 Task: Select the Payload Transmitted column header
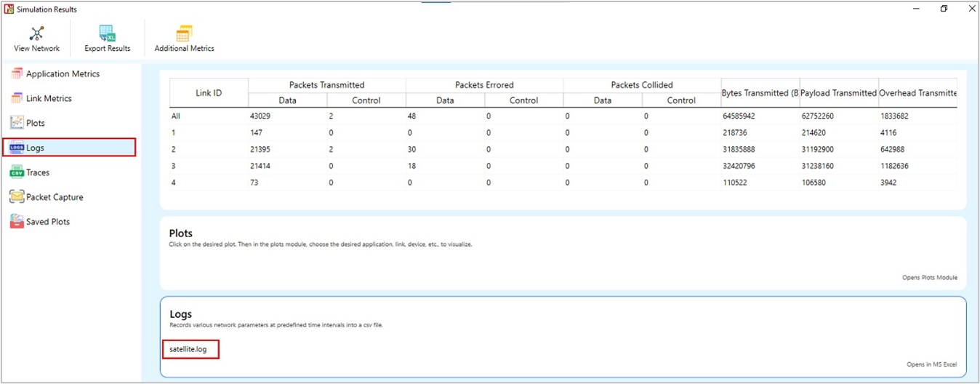point(838,93)
